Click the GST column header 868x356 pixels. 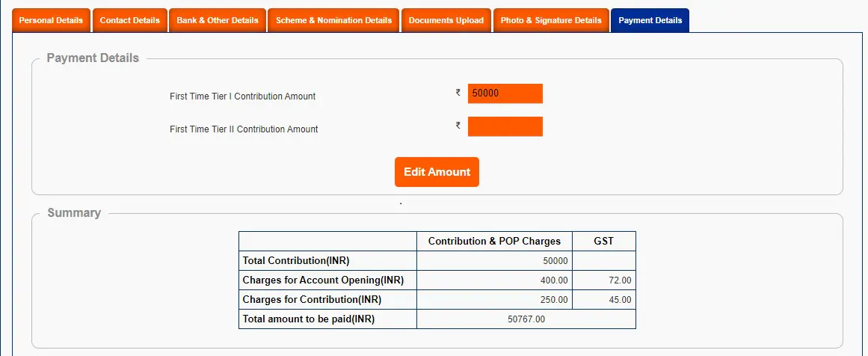[604, 242]
